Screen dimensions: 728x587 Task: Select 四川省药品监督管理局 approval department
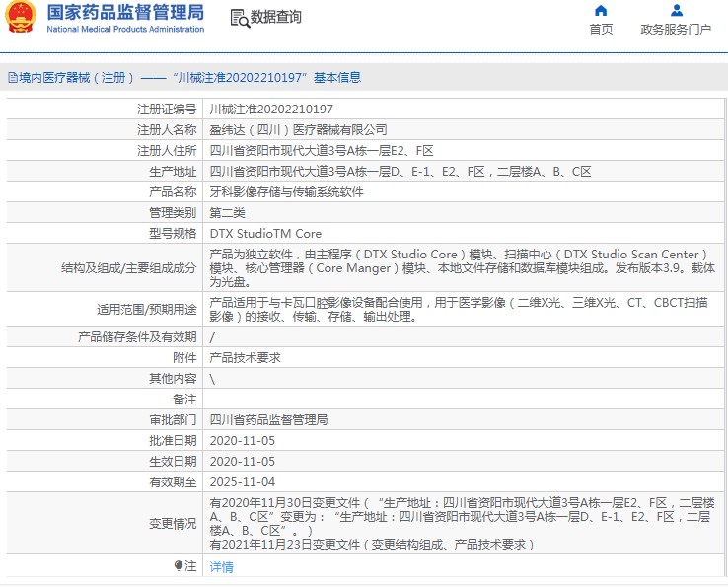pos(268,420)
